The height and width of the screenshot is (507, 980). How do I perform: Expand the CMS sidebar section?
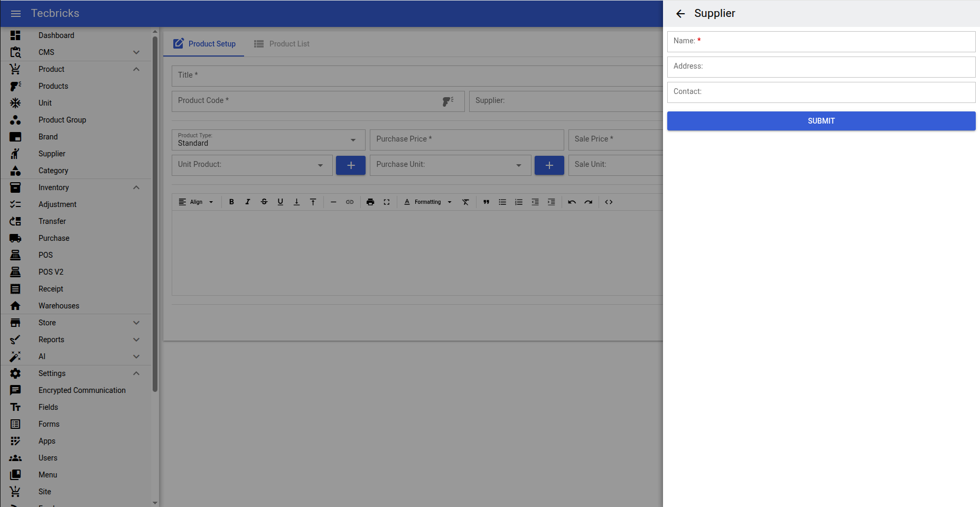76,52
